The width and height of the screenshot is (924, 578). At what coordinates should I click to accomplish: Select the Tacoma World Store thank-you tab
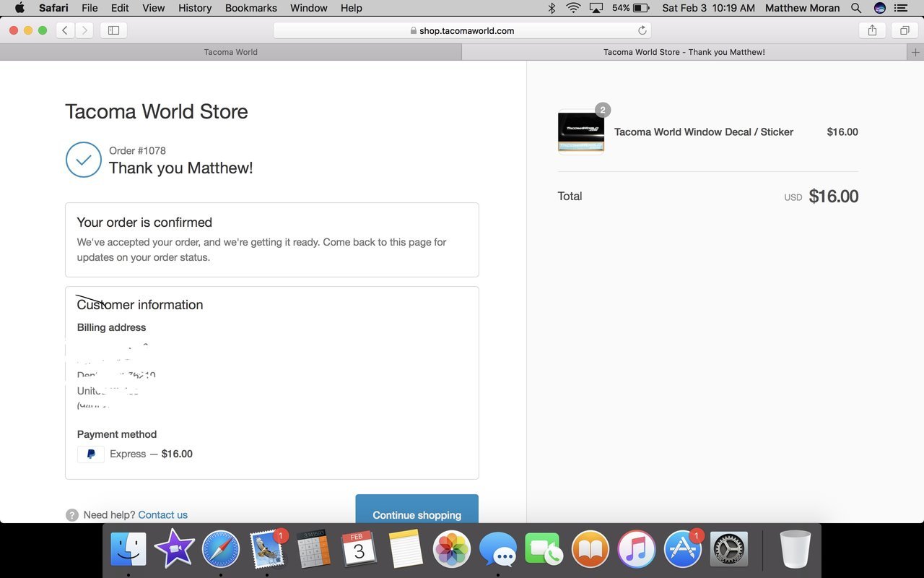pos(684,52)
